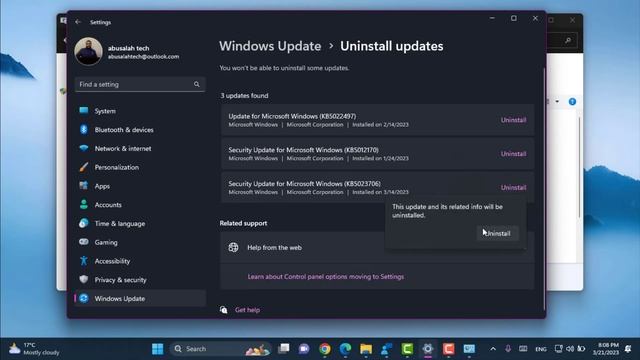Click the weather widget on taskbar

coord(34,349)
